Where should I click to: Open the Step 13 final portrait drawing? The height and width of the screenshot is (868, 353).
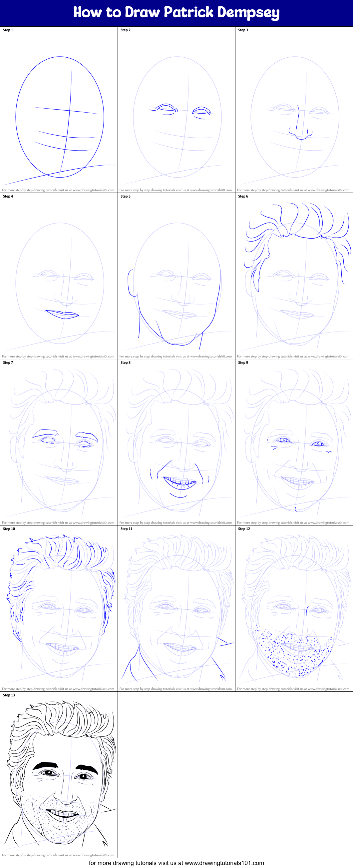coord(59,775)
